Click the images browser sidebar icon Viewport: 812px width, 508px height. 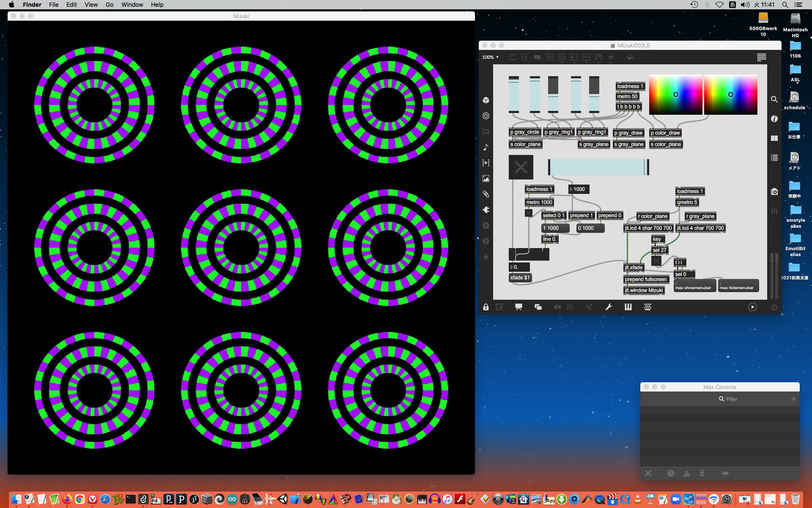point(486,179)
